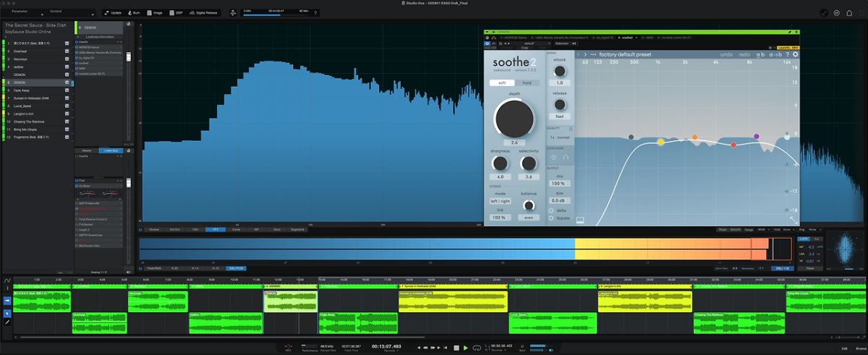
Task: Toggle the soothe2 sidechain power icon
Action: coord(554,157)
